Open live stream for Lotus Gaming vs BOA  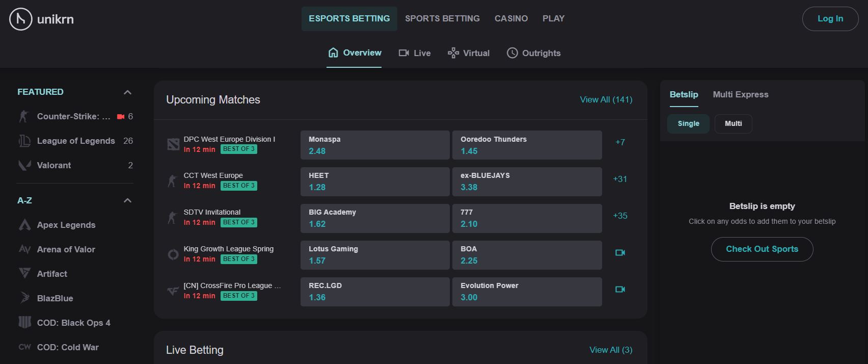(620, 252)
